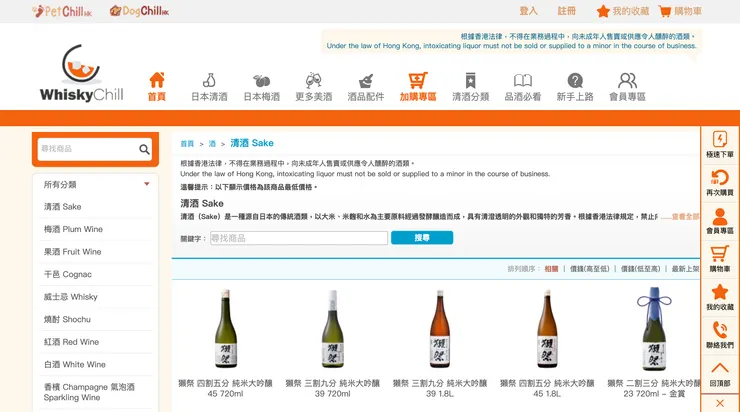Viewport: 740px width, 412px height.
Task: Open 加購專區 cart icon in navigation
Action: [418, 80]
